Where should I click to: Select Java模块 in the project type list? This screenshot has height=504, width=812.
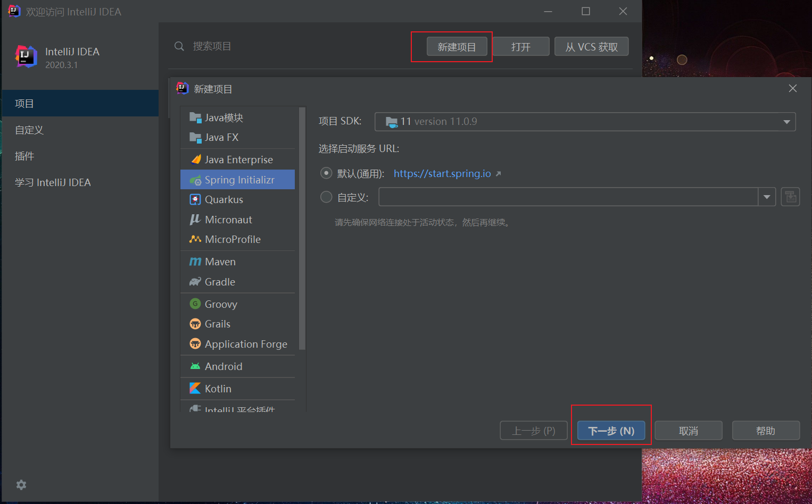click(238, 117)
